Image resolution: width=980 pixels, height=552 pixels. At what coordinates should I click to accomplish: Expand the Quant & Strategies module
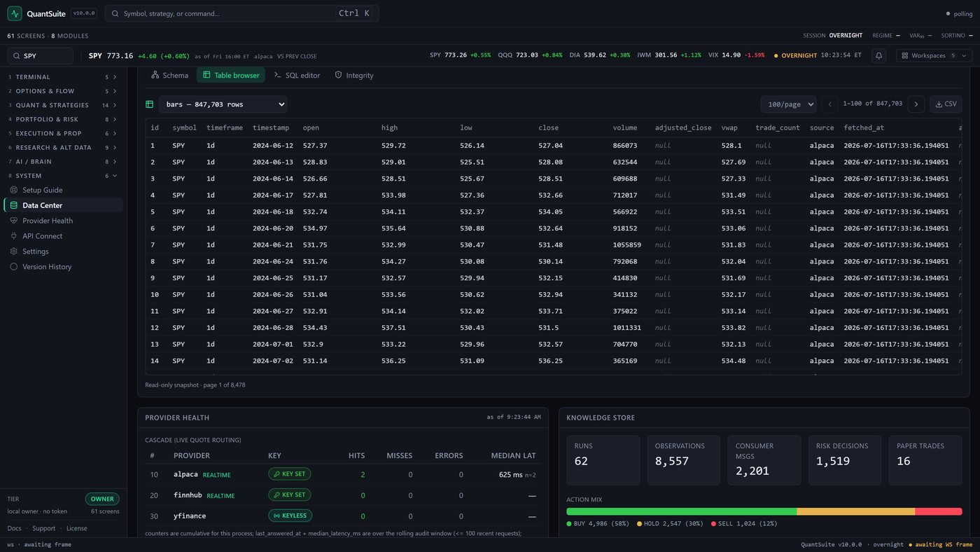pos(62,105)
